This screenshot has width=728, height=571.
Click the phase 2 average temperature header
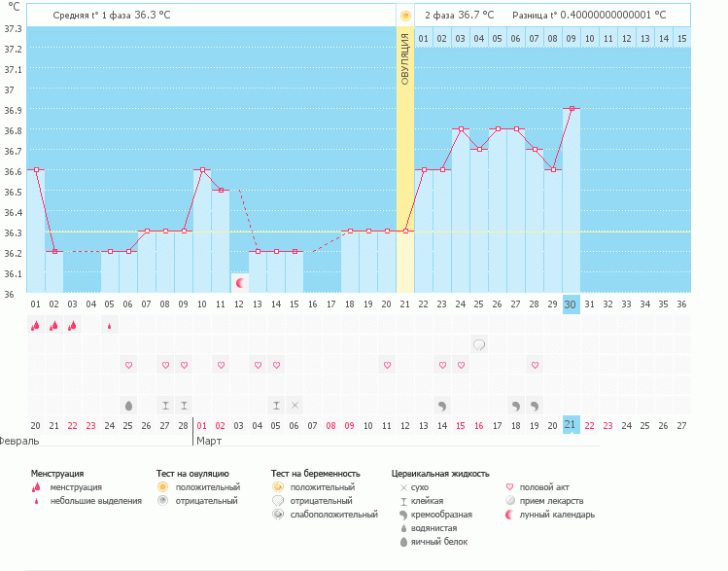tap(459, 16)
